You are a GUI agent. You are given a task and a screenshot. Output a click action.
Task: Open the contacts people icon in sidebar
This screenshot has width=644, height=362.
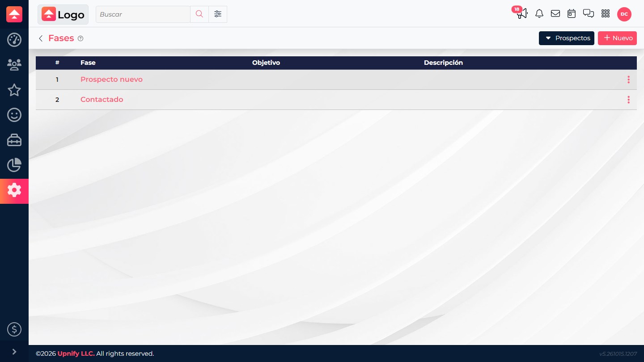[x=14, y=65]
